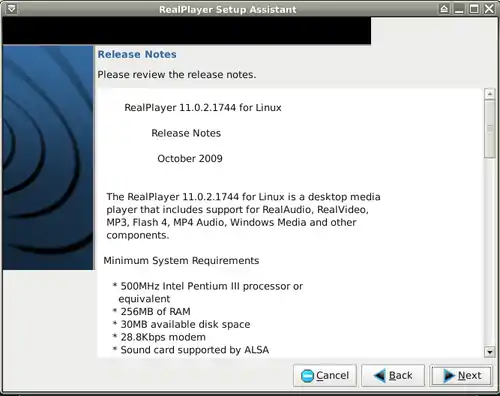Click the blue circle Cancel icon
The image size is (500, 396).
(307, 376)
